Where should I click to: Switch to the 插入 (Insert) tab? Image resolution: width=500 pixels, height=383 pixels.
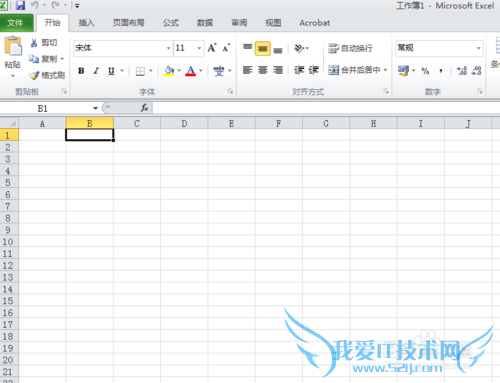[86, 23]
